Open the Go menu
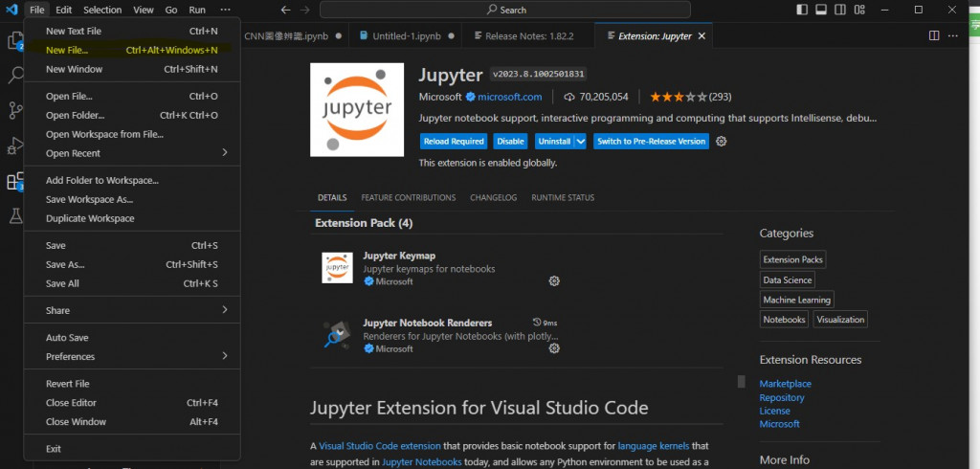Viewport: 980px width, 469px height. point(171,10)
